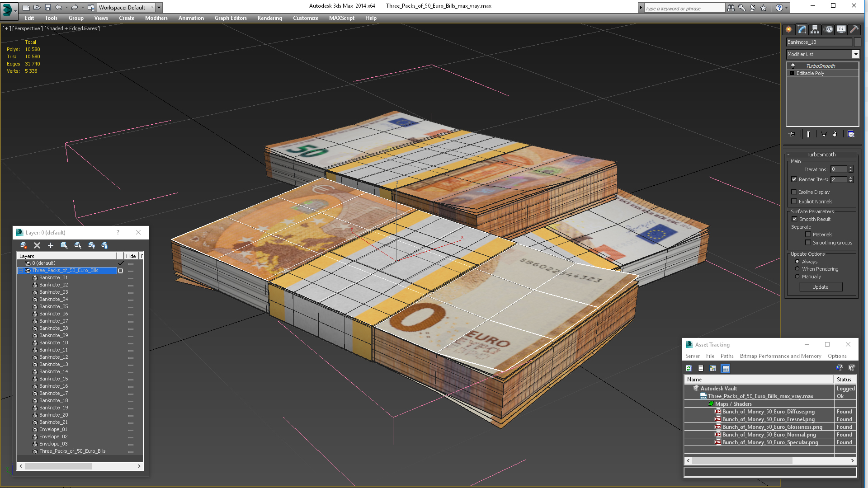This screenshot has width=868, height=488.
Task: Create a new scene file
Action: click(x=26, y=7)
